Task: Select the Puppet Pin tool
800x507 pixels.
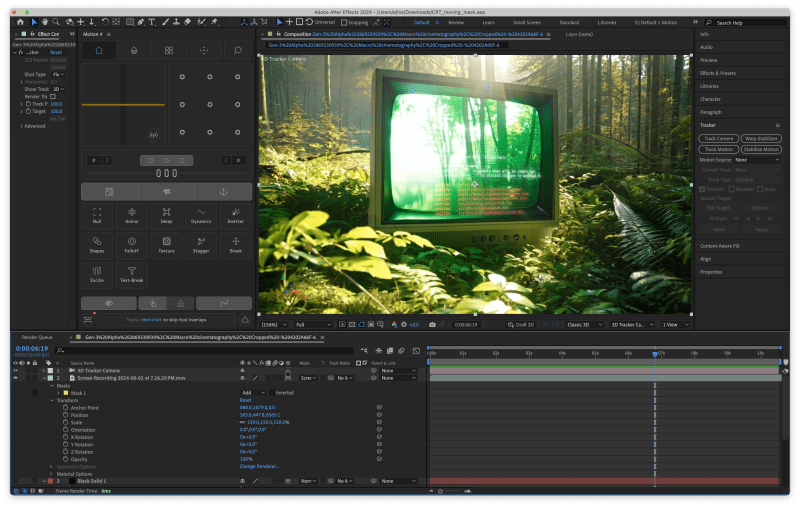Action: 214,22
